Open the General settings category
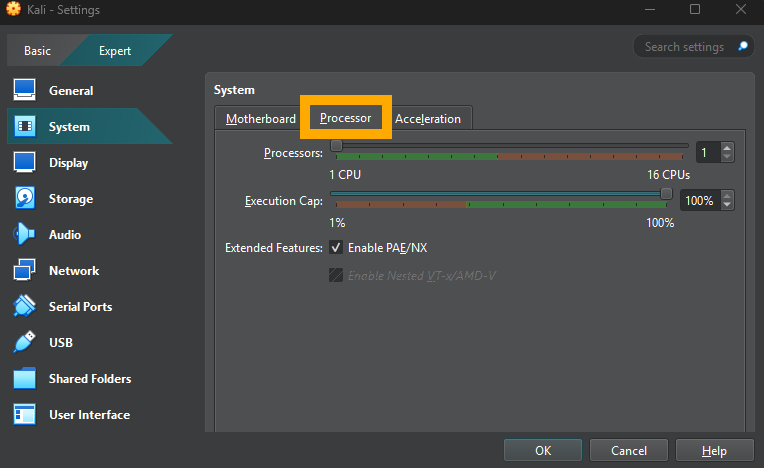This screenshot has height=468, width=764. (x=71, y=91)
